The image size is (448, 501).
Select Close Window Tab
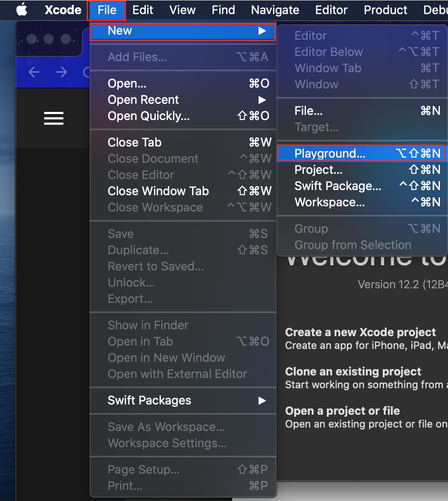183,191
